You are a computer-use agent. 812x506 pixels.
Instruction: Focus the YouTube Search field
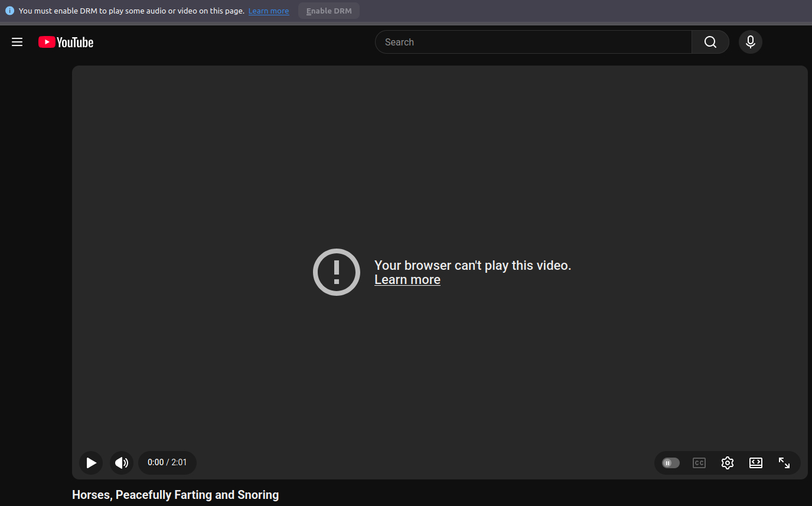click(533, 42)
